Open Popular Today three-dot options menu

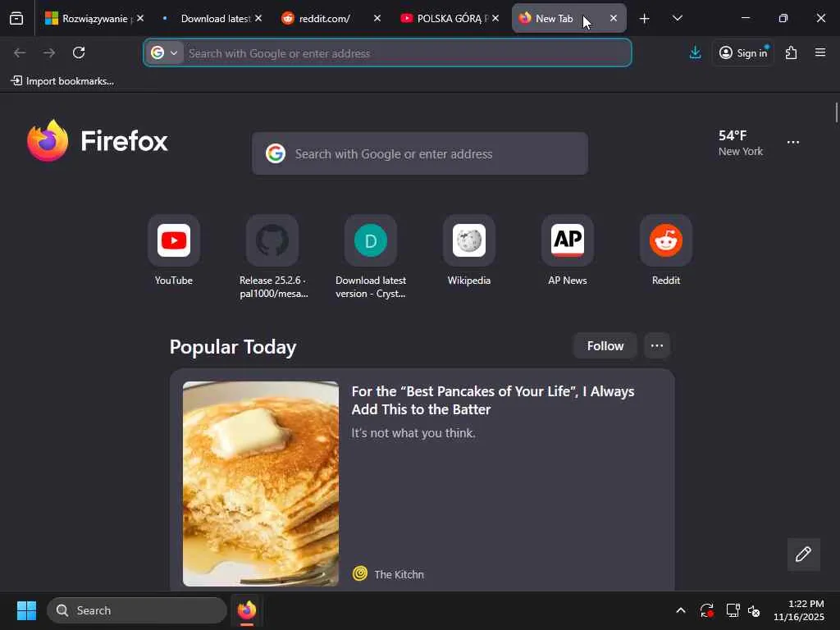pyautogui.click(x=657, y=345)
